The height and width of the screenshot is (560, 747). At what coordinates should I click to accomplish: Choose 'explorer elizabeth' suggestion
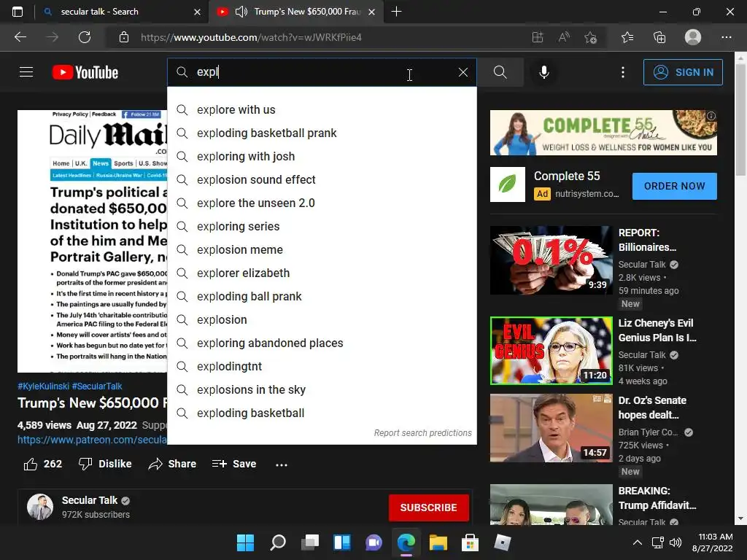322,273
